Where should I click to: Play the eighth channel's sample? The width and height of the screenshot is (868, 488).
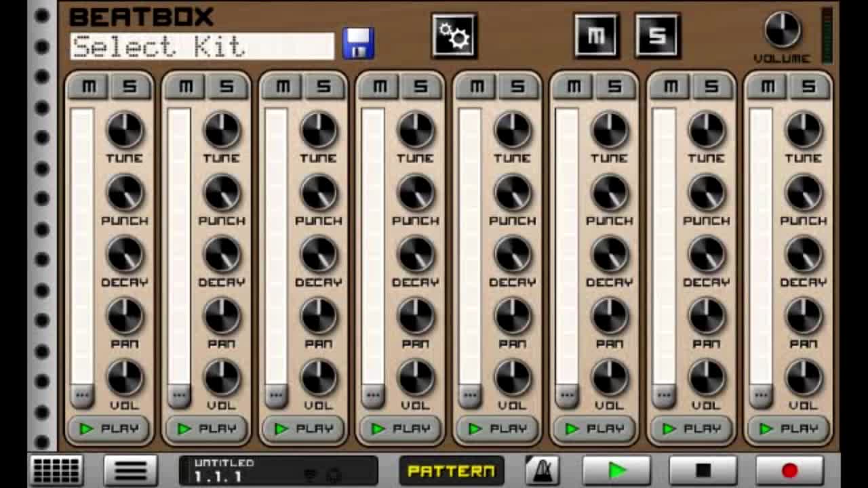pyautogui.click(x=789, y=429)
